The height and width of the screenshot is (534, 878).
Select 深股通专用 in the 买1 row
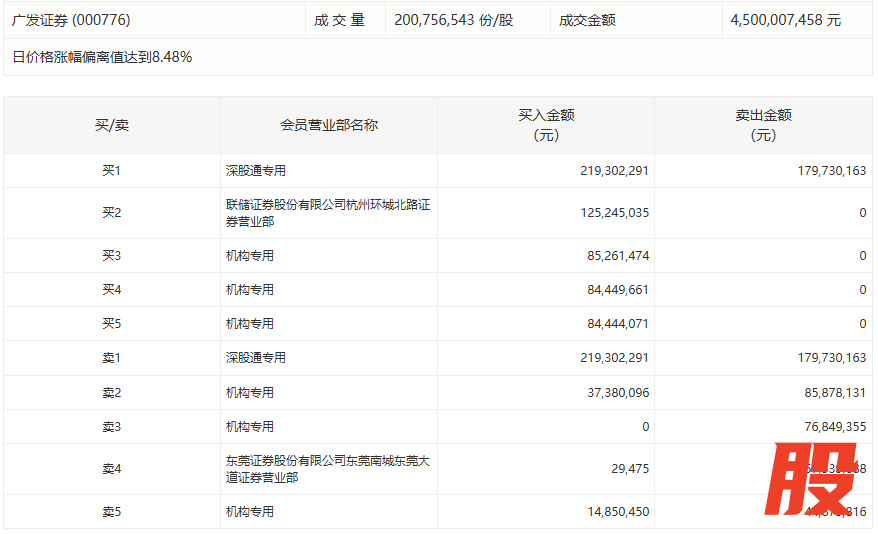(256, 171)
